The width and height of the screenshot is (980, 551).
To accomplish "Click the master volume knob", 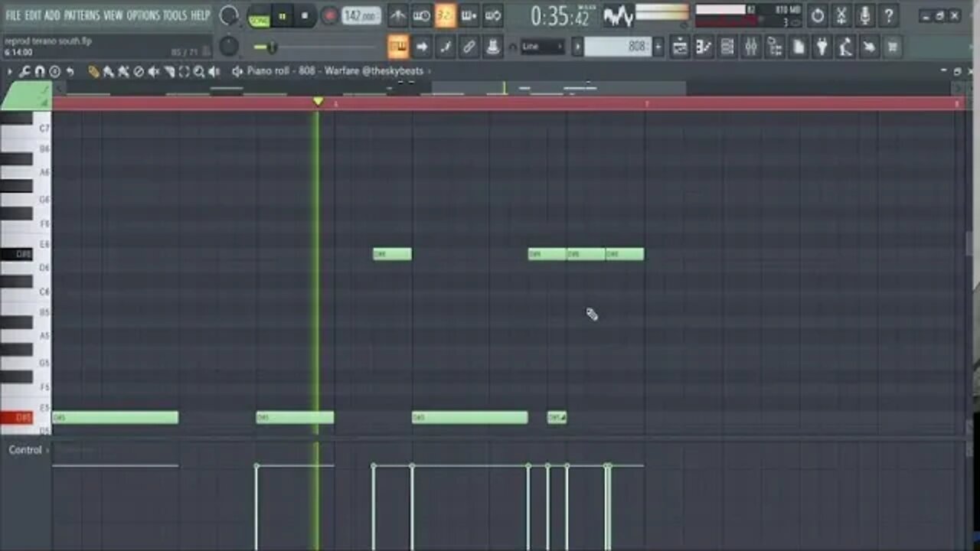I will tap(228, 15).
